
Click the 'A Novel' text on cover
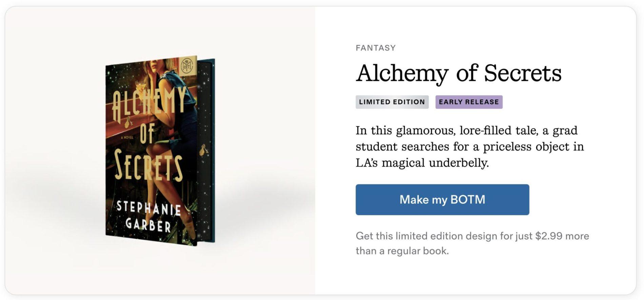[x=126, y=137]
